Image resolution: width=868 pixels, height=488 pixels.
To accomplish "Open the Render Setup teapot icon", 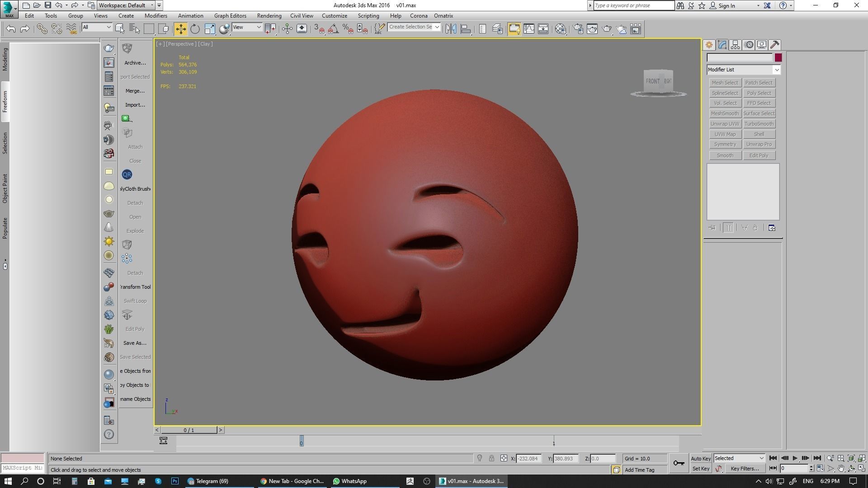I will pos(578,29).
